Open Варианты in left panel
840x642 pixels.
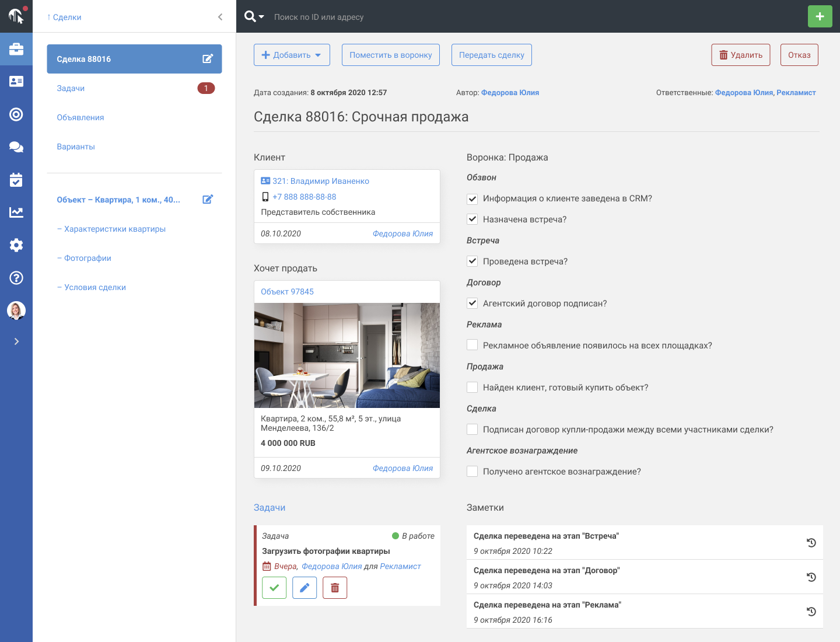click(x=76, y=146)
